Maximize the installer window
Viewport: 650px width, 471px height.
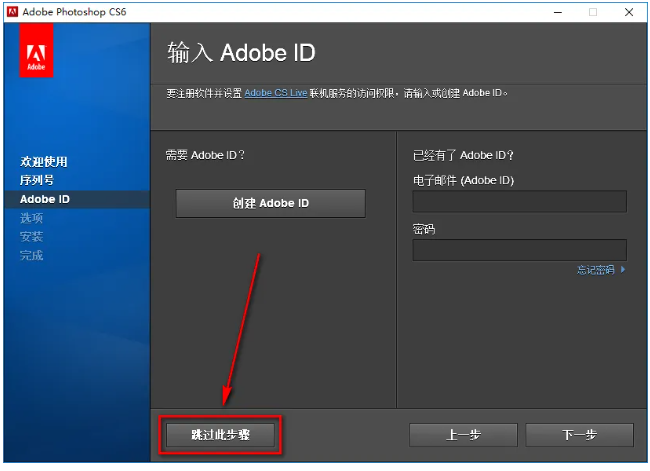[x=592, y=11]
